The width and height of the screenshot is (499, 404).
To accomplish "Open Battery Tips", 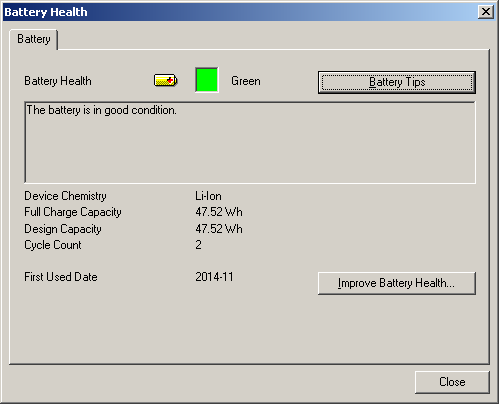I will click(x=397, y=82).
